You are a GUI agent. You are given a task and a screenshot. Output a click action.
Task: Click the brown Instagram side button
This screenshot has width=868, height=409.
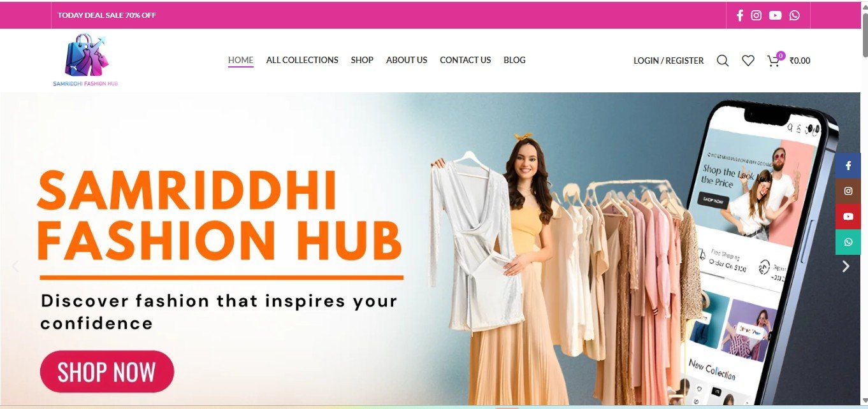[848, 191]
